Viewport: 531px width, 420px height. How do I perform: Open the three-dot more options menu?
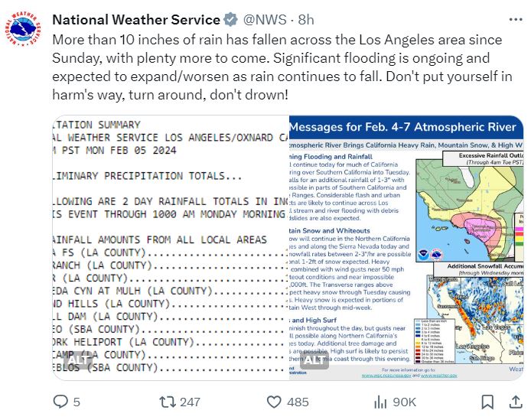coord(516,20)
